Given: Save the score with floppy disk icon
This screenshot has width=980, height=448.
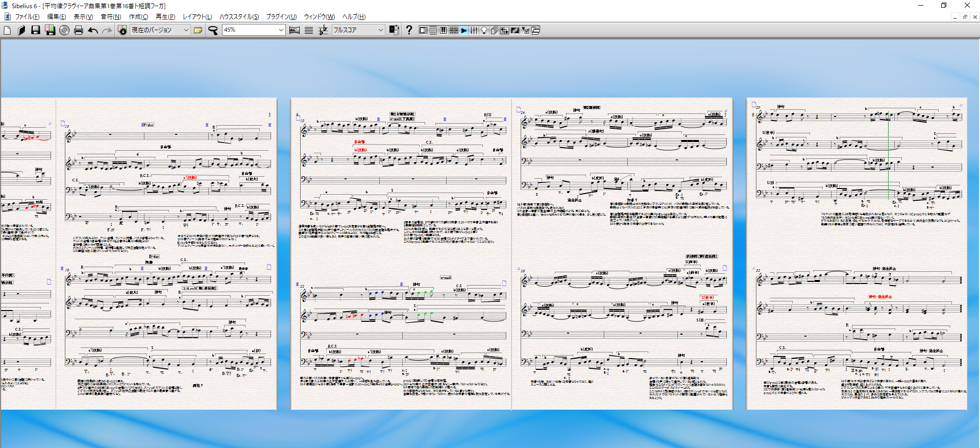Looking at the screenshot, I should [x=35, y=30].
